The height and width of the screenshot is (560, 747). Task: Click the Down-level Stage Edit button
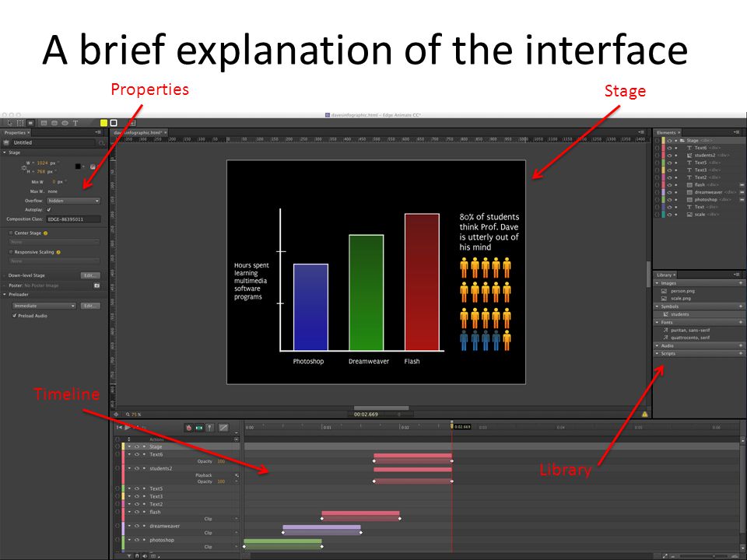click(90, 275)
